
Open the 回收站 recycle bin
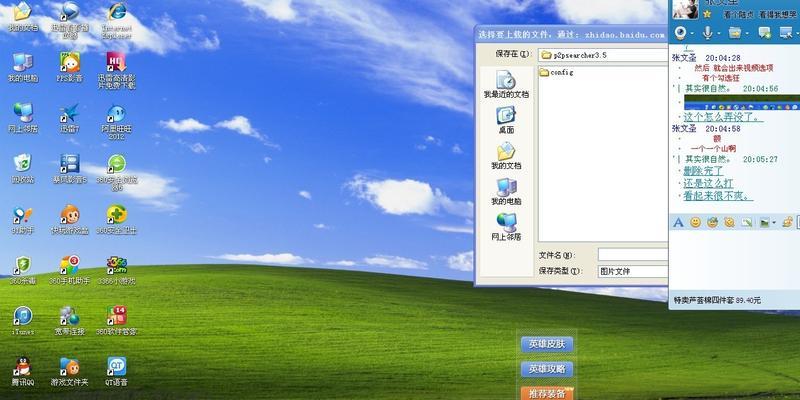pos(22,168)
